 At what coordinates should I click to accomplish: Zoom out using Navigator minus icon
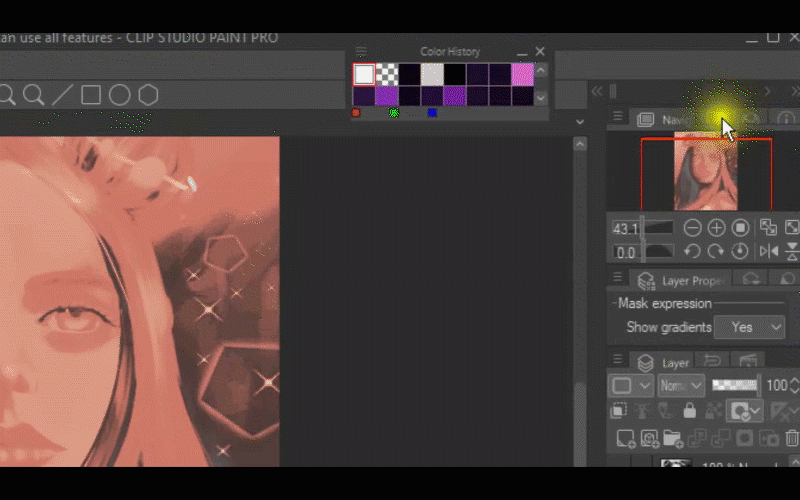click(x=692, y=228)
